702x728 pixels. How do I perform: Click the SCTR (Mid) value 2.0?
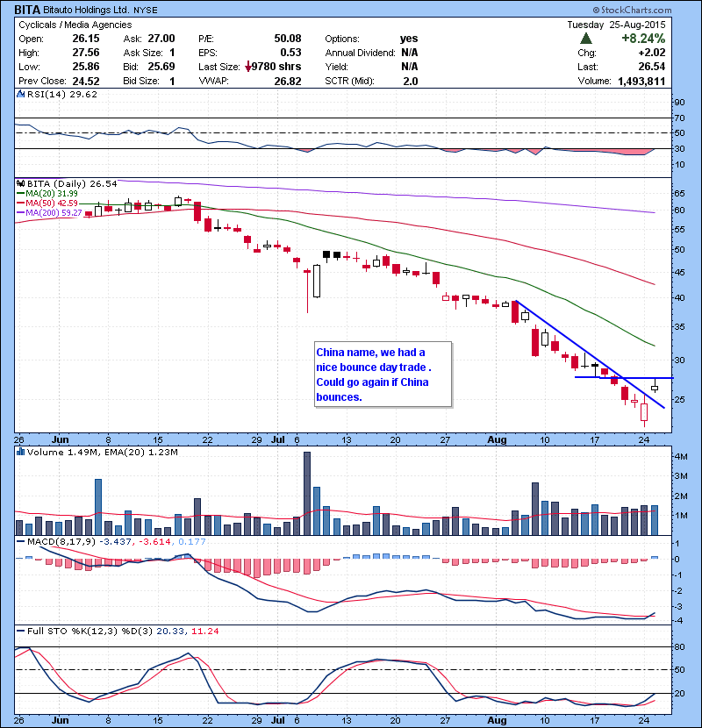point(411,81)
